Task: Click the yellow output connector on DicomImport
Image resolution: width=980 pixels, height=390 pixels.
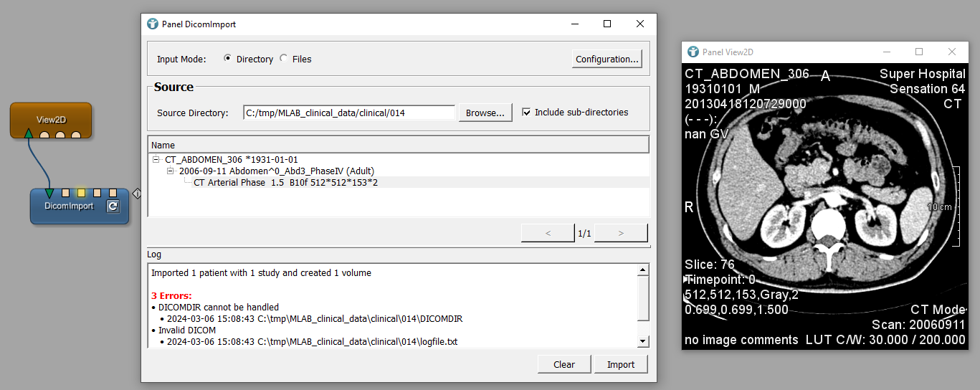Action: (81, 193)
